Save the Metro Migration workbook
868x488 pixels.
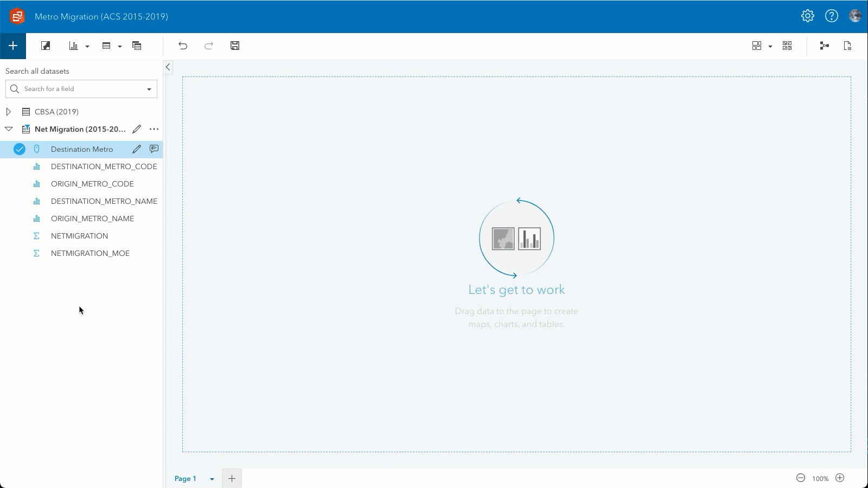click(x=235, y=46)
